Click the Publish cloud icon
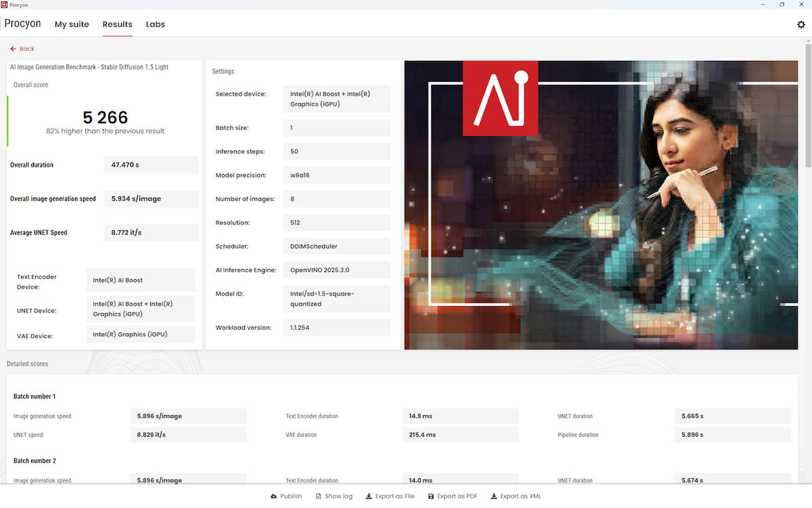 [273, 496]
